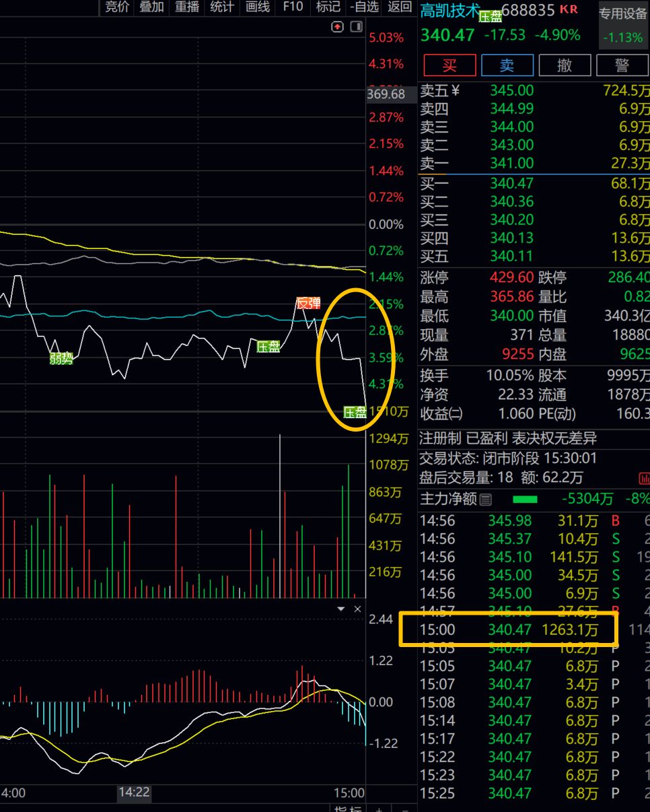Select the 买一 340.47 bid row
Viewport: 650px width, 812px height.
pos(534,183)
